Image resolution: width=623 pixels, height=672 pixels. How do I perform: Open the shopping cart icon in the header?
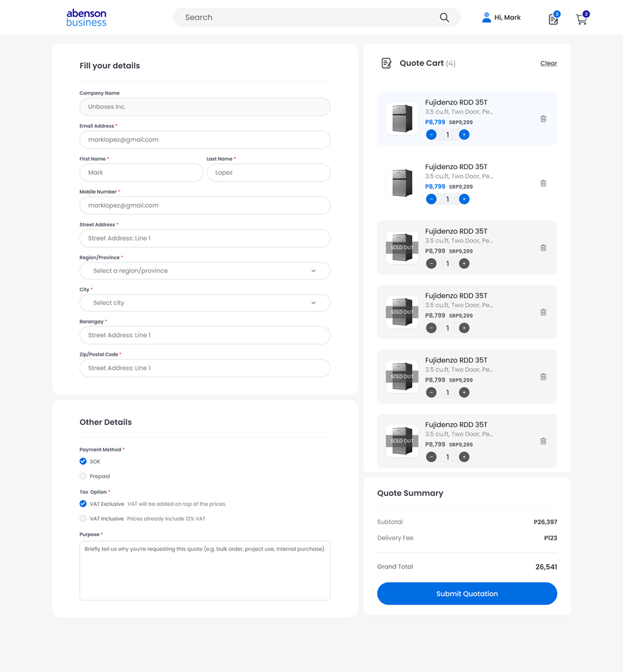click(582, 19)
